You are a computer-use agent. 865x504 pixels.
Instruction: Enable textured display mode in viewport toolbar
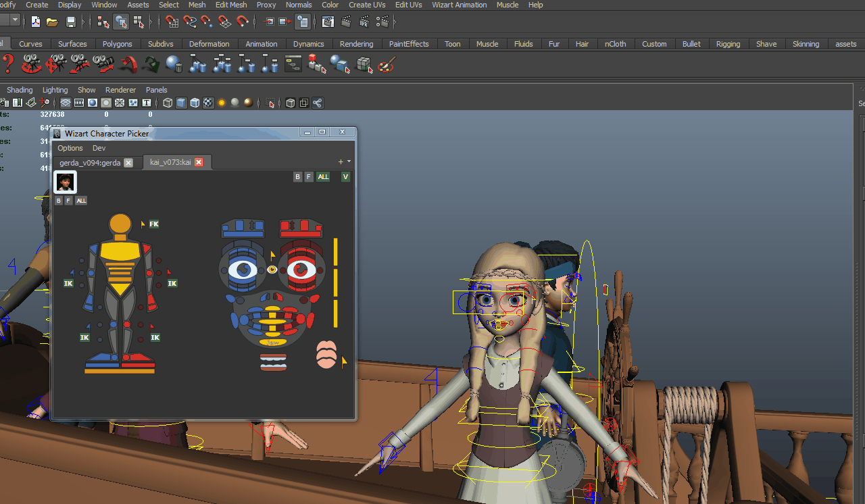[x=207, y=103]
